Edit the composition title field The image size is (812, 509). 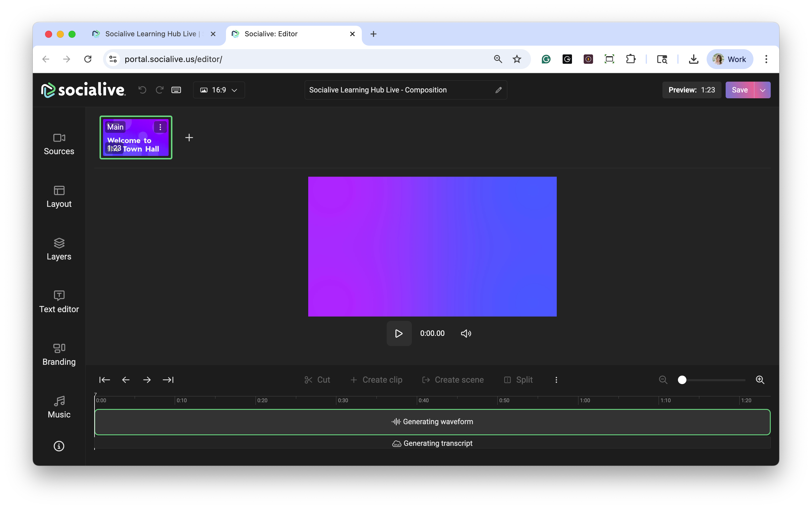398,90
